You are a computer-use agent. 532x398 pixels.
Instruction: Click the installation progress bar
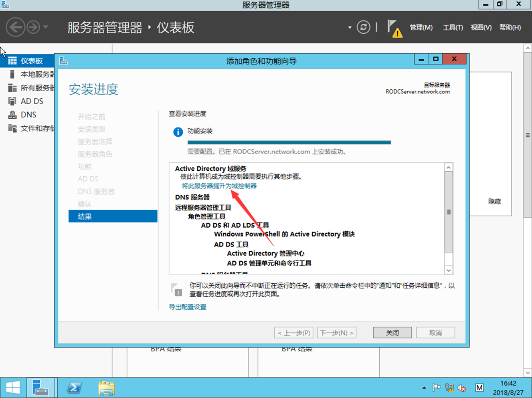pyautogui.click(x=289, y=142)
